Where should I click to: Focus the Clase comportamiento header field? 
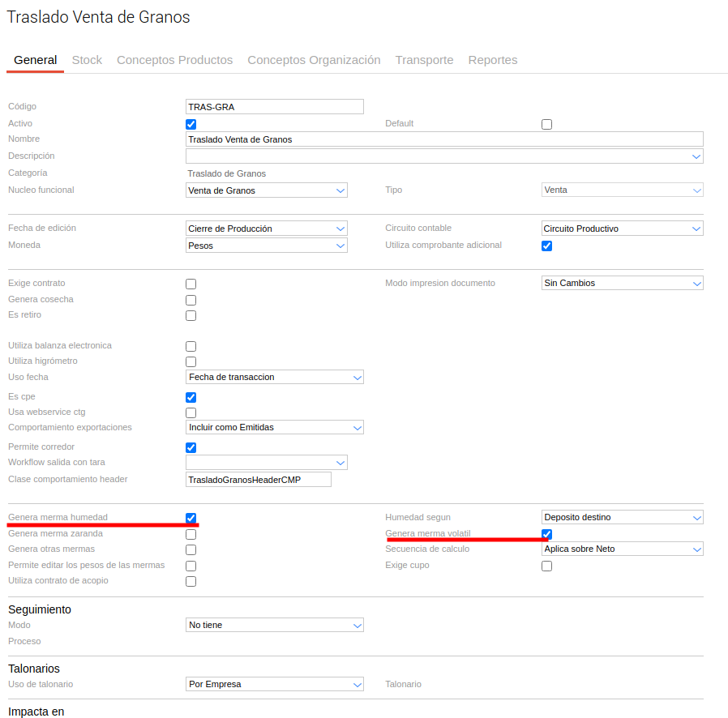(x=258, y=480)
